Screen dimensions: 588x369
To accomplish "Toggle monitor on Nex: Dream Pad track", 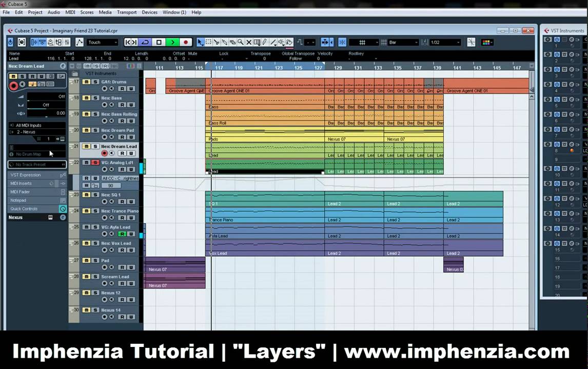I will (x=112, y=137).
